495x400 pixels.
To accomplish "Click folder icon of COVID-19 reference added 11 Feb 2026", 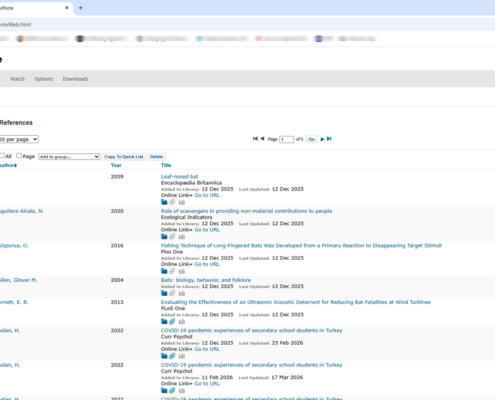I will (164, 390).
